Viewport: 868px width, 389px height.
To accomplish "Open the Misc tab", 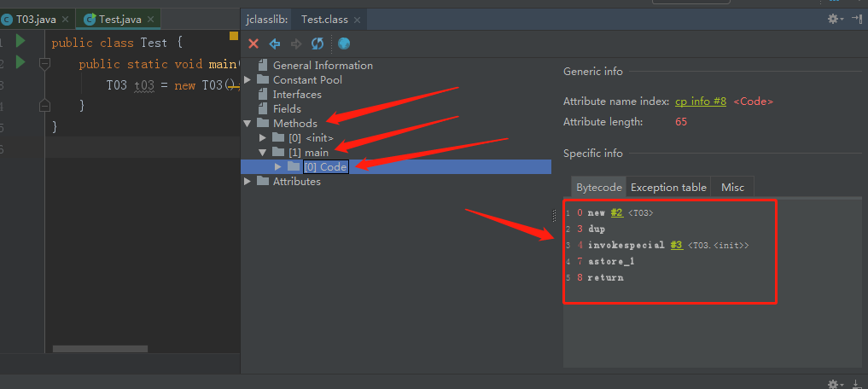I will tap(732, 188).
